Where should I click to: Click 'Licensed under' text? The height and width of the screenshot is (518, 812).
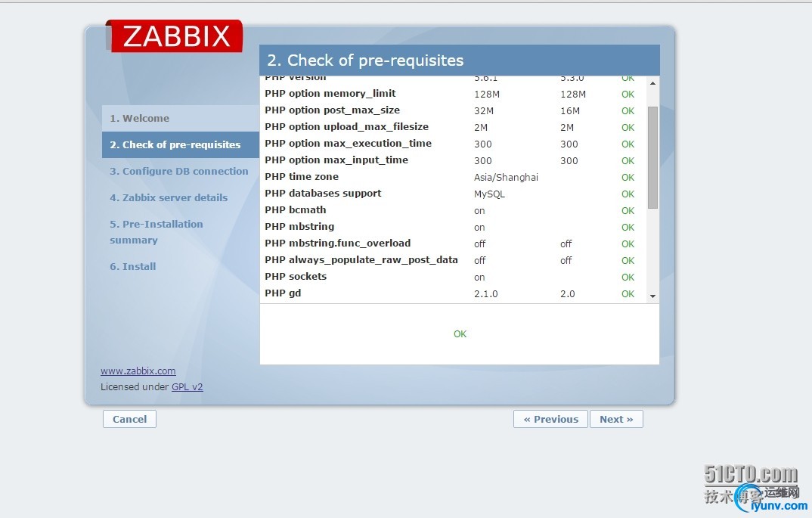pyautogui.click(x=135, y=386)
